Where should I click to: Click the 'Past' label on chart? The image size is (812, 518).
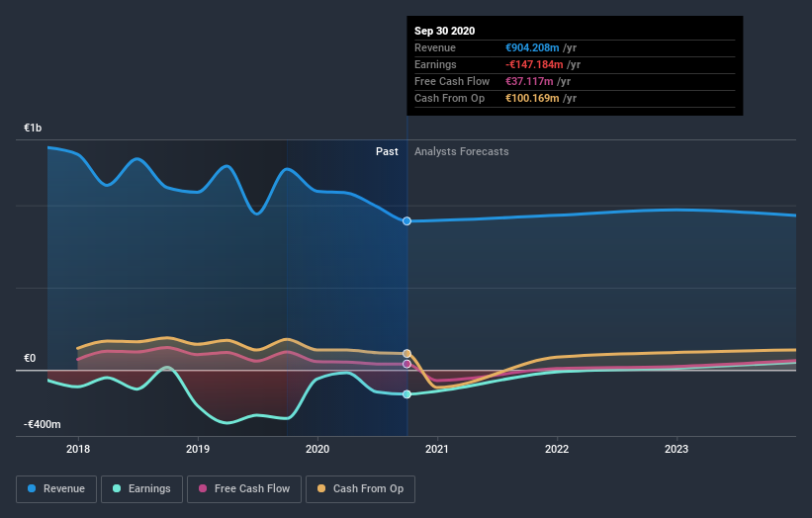[x=387, y=151]
